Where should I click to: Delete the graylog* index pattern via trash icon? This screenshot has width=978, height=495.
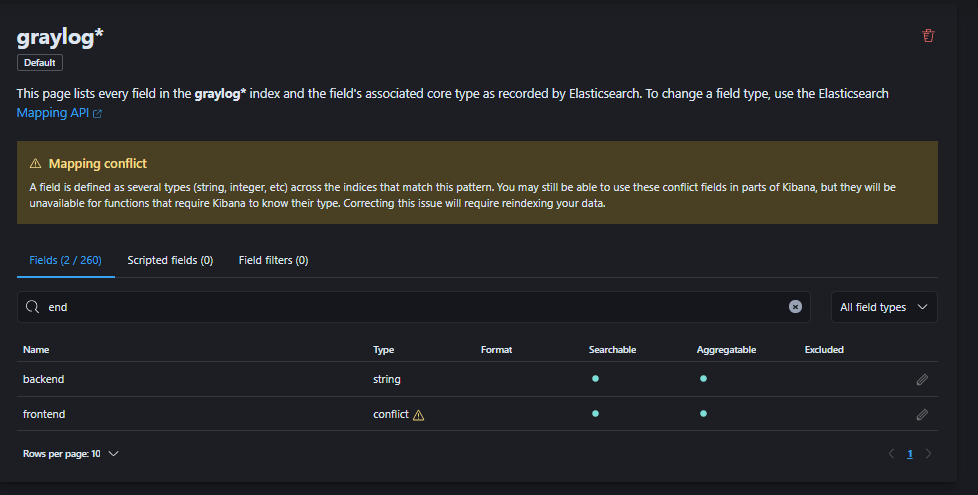[928, 36]
